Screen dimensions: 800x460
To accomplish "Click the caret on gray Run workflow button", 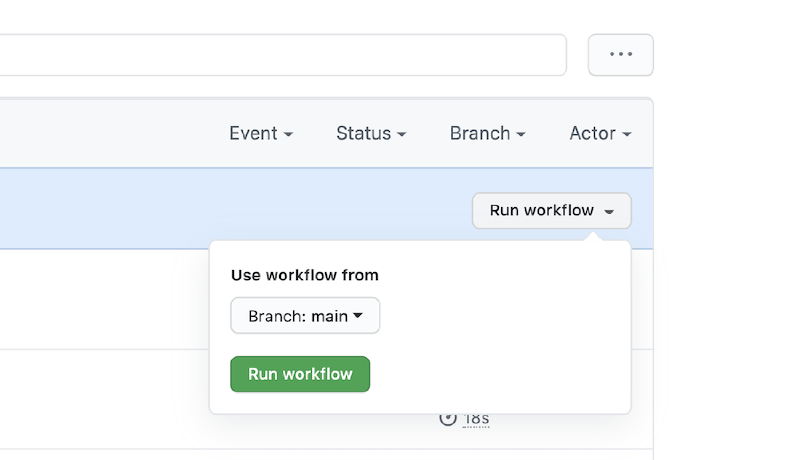I will coord(609,211).
